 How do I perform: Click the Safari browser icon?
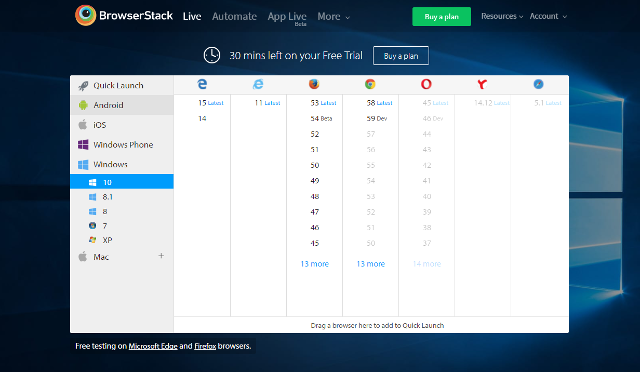coord(538,84)
